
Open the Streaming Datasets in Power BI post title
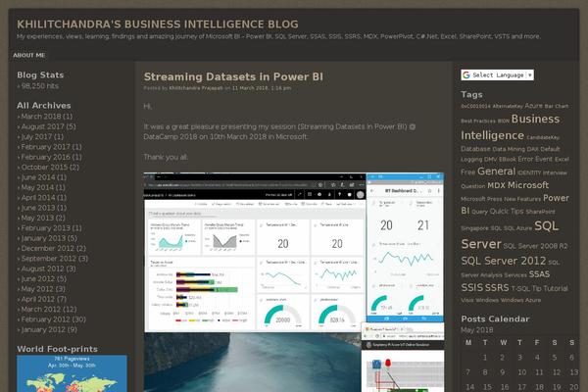click(x=233, y=76)
